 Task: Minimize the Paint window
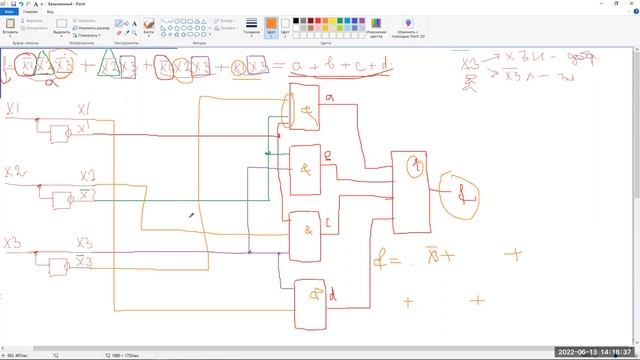(602, 3)
